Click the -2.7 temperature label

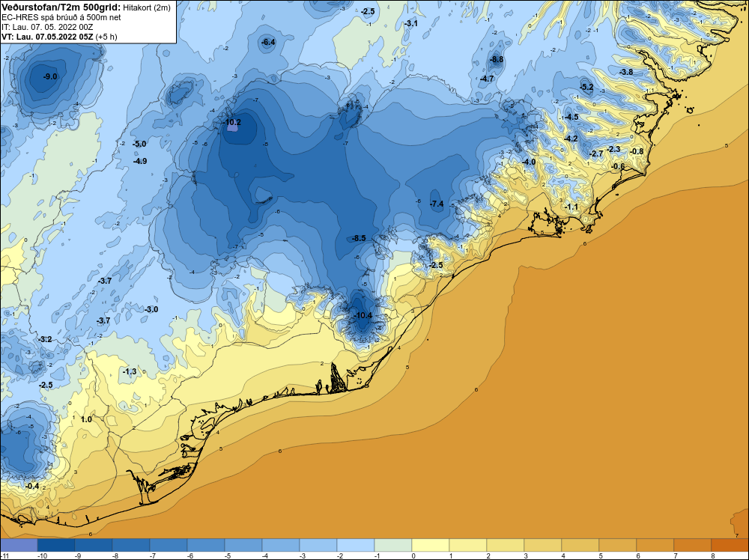[x=597, y=153]
